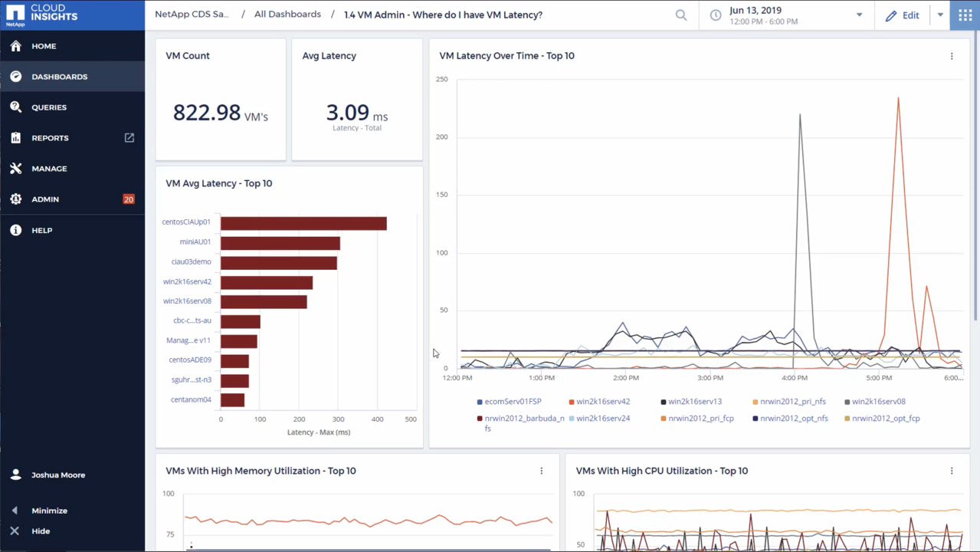
Task: Click the Admin notification badge showing 20
Action: pyautogui.click(x=128, y=199)
